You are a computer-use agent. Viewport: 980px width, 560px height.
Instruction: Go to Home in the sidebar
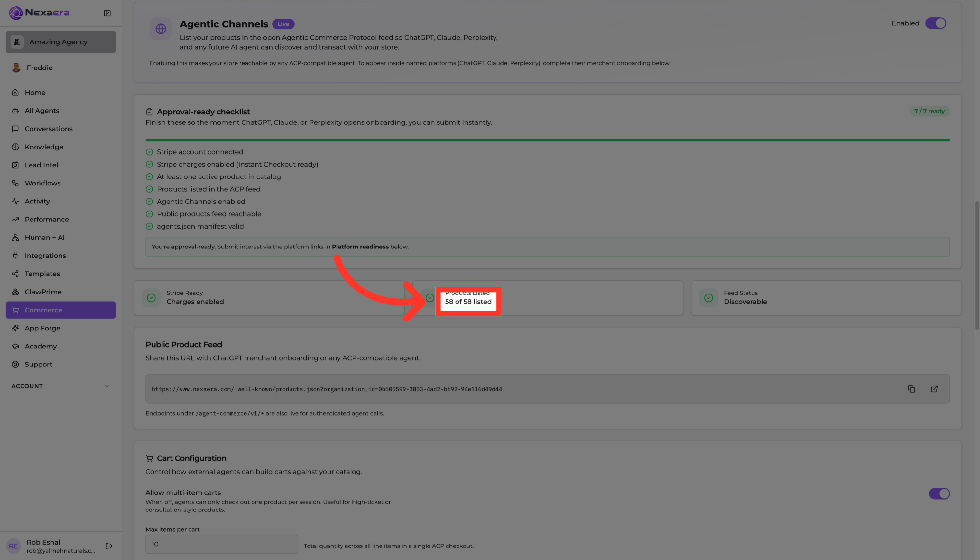pos(61,92)
